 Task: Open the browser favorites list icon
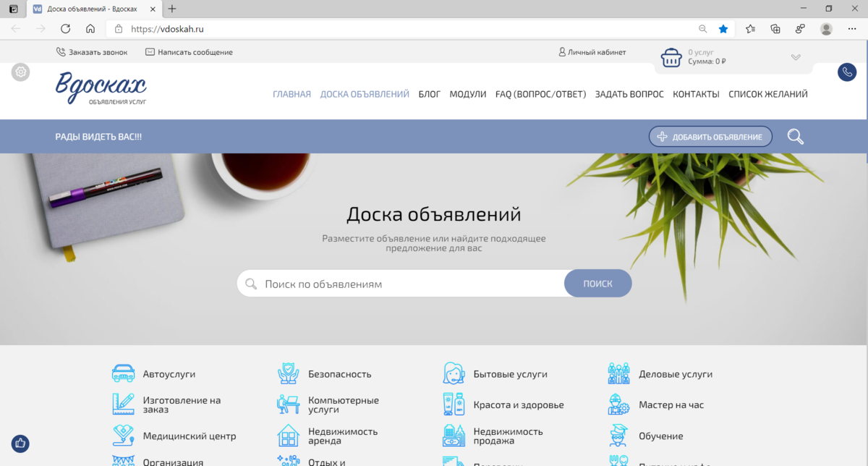750,29
